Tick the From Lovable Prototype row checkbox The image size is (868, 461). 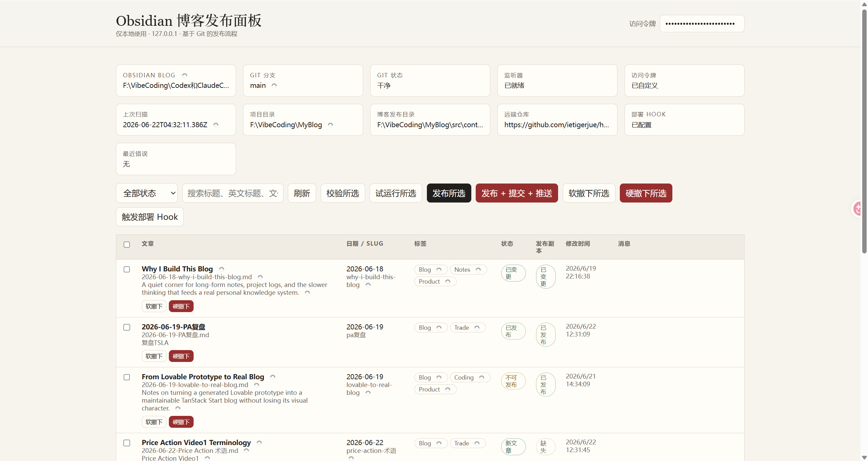(x=127, y=377)
